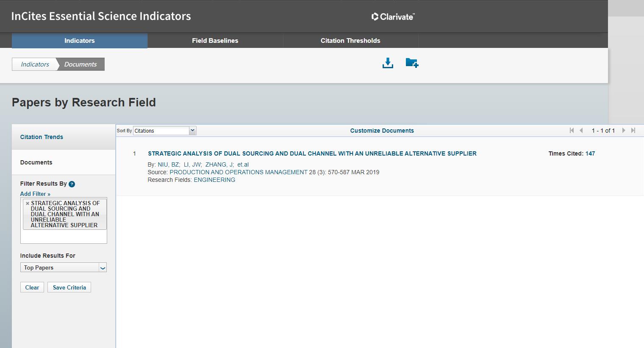The image size is (644, 348).
Task: Open the Add Filter link
Action: pyautogui.click(x=35, y=194)
